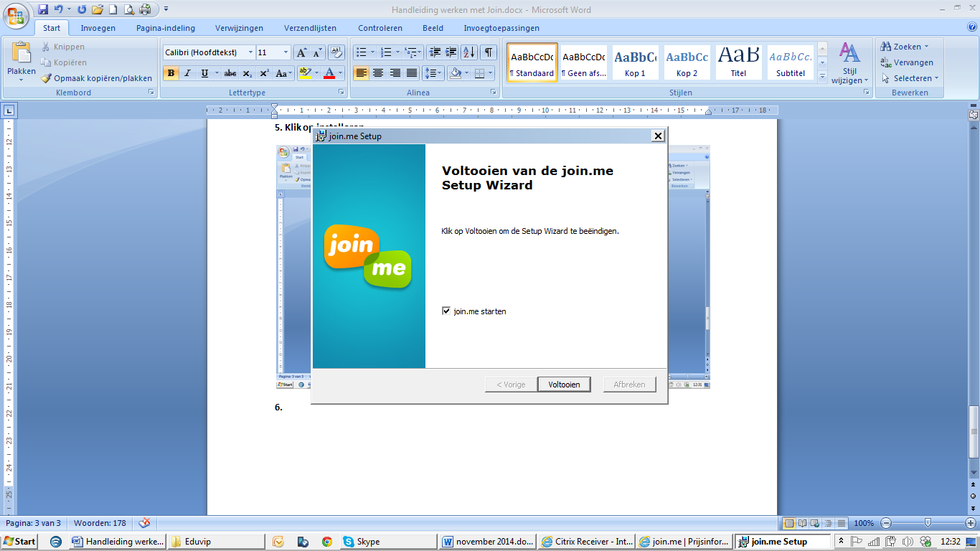Toggle show paragraph marks pilcrow
The image size is (980, 551).
489,52
